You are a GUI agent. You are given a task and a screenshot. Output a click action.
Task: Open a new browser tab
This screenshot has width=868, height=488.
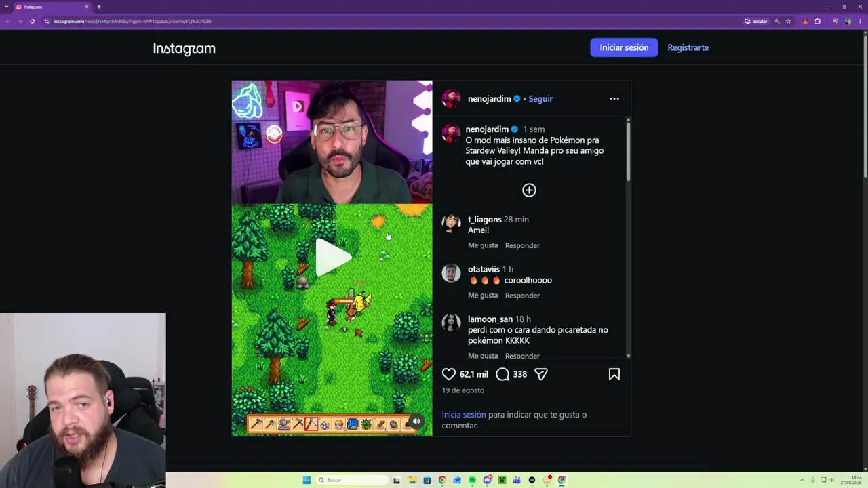[98, 7]
